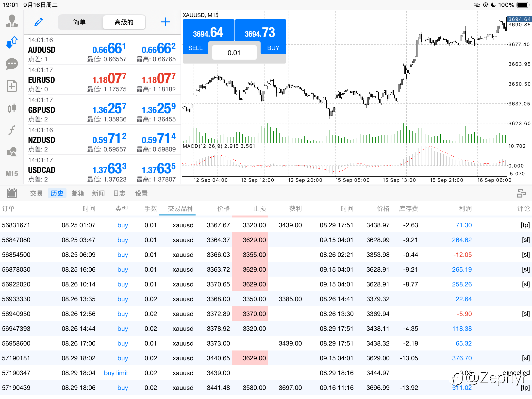Sort history by 交易品种 column header

click(180, 209)
